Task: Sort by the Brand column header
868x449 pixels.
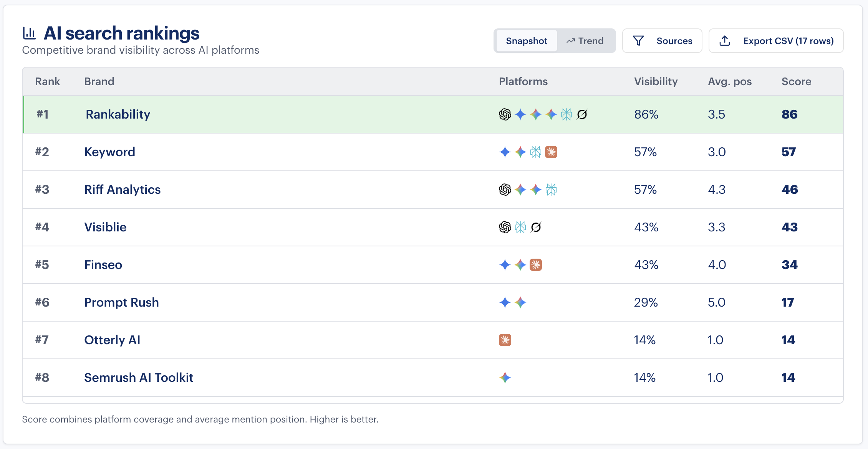Action: click(99, 81)
